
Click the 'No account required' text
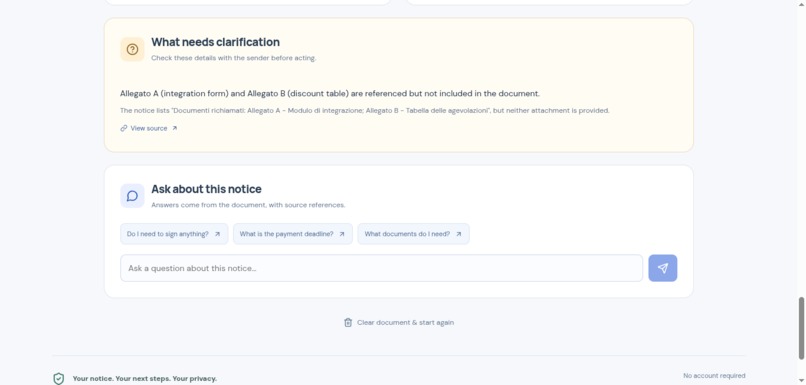click(x=714, y=376)
